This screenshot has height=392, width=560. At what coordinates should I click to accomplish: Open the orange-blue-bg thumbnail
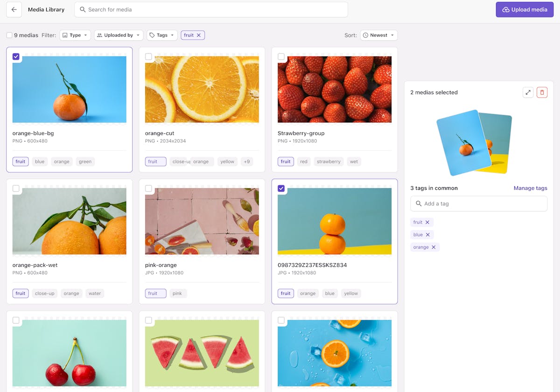(x=70, y=89)
